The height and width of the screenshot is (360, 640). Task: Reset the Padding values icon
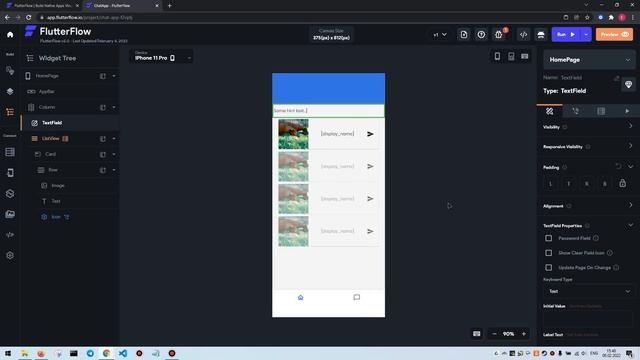click(619, 167)
